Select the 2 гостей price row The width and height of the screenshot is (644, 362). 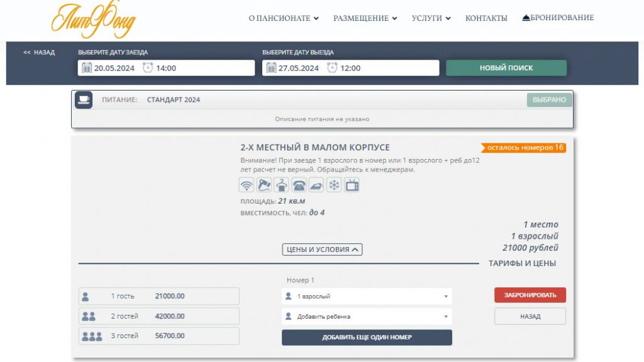pos(159,316)
